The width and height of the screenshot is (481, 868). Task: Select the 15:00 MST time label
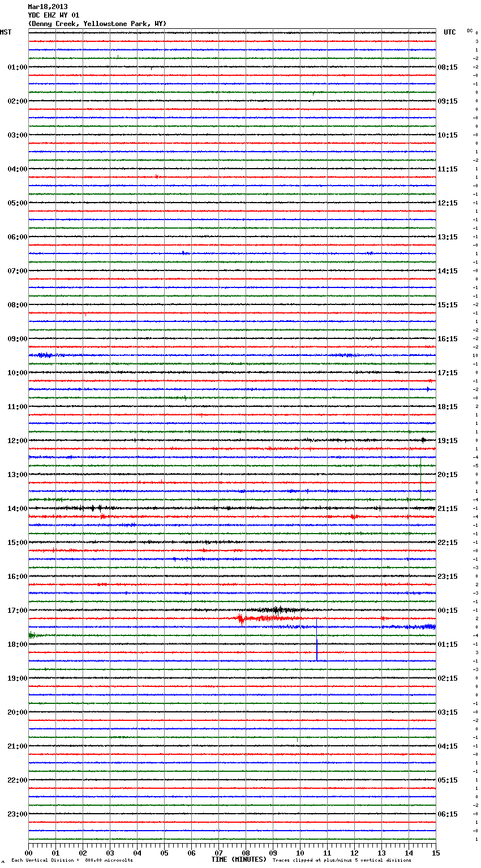coord(18,543)
